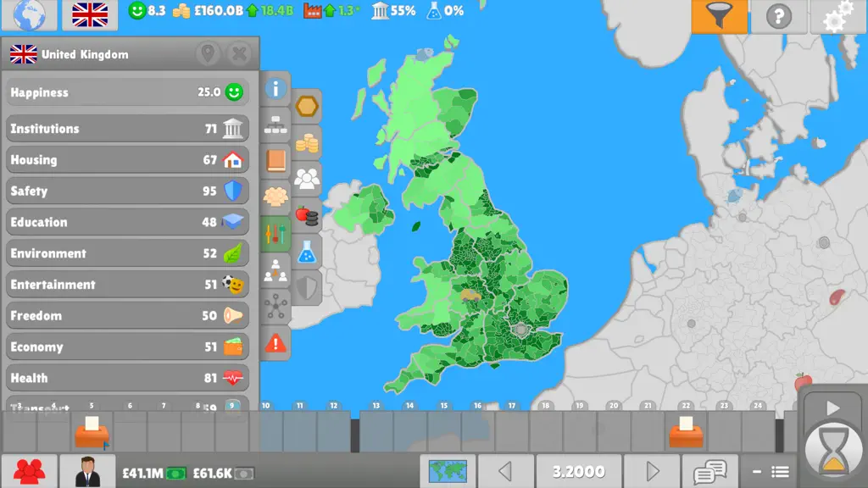Select the hexagon resources icon
Viewport: 868px width, 488px height.
pyautogui.click(x=307, y=106)
